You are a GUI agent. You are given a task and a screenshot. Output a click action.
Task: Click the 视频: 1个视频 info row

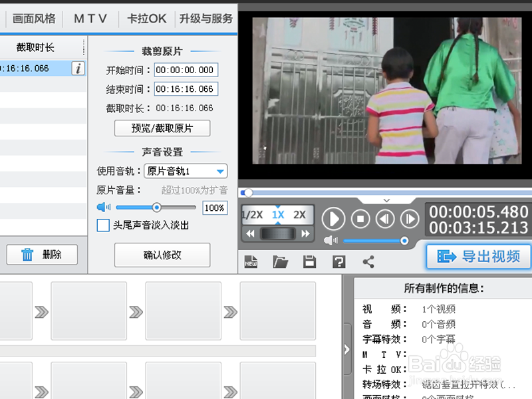409,309
